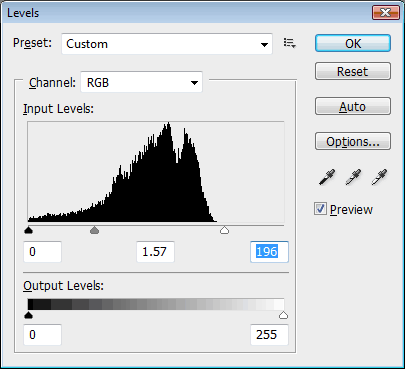This screenshot has height=369, width=405.
Task: Select the gray point eyedropper
Action: tap(353, 177)
